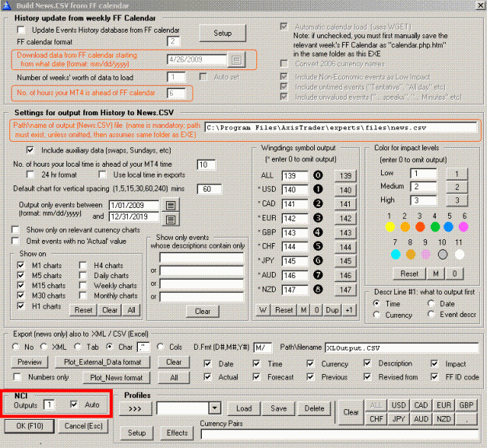Open date picker beside 1/01/2009 field
The width and height of the screenshot is (487, 448).
pyautogui.click(x=171, y=205)
